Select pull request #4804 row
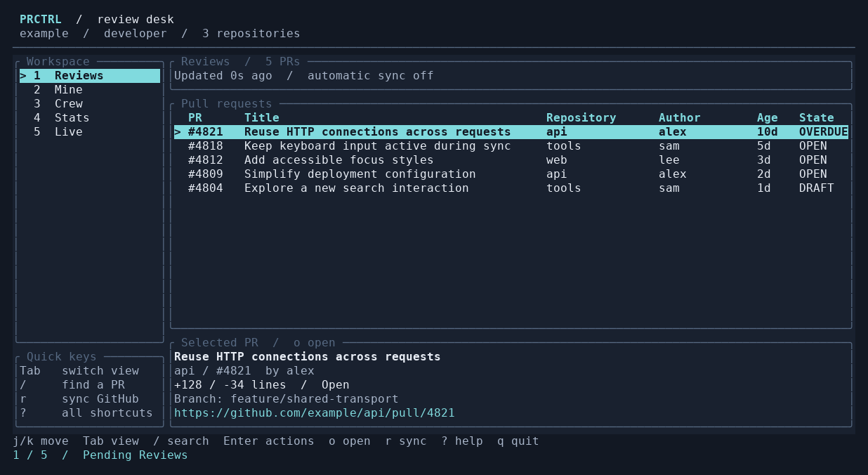Image resolution: width=868 pixels, height=475 pixels. [x=511, y=188]
